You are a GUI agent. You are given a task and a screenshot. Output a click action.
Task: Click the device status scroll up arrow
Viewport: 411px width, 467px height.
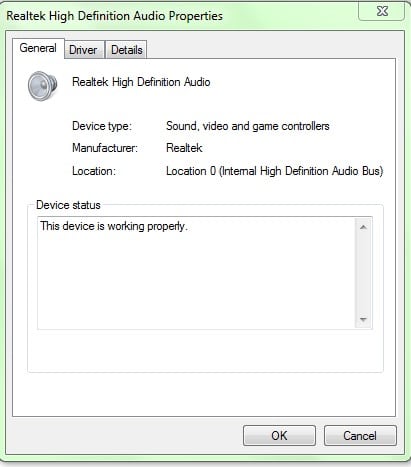pos(363,227)
